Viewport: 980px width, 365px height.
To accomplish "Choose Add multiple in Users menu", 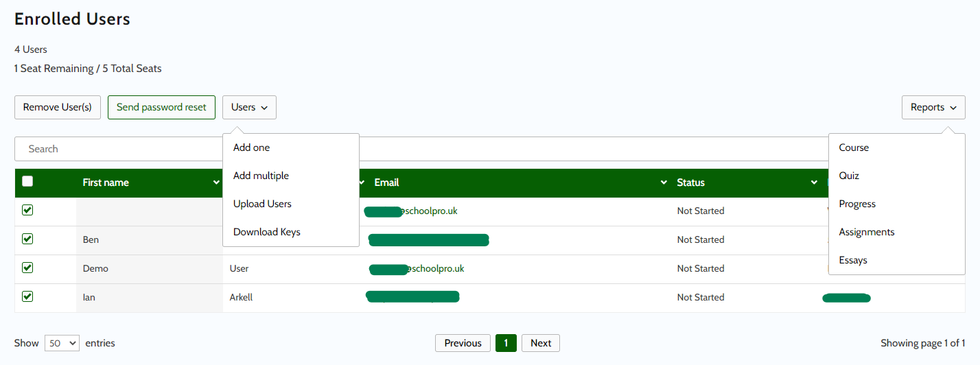I will coord(261,176).
